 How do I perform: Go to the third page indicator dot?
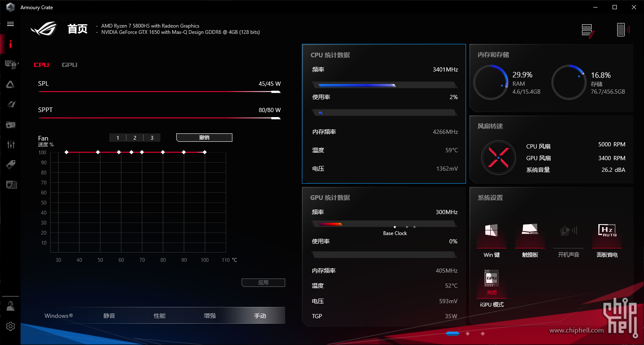point(483,334)
